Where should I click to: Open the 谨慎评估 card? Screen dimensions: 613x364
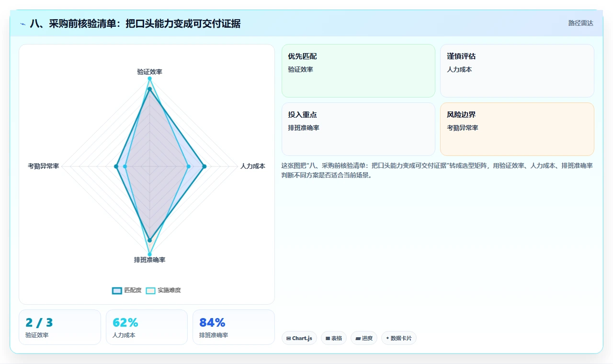517,71
